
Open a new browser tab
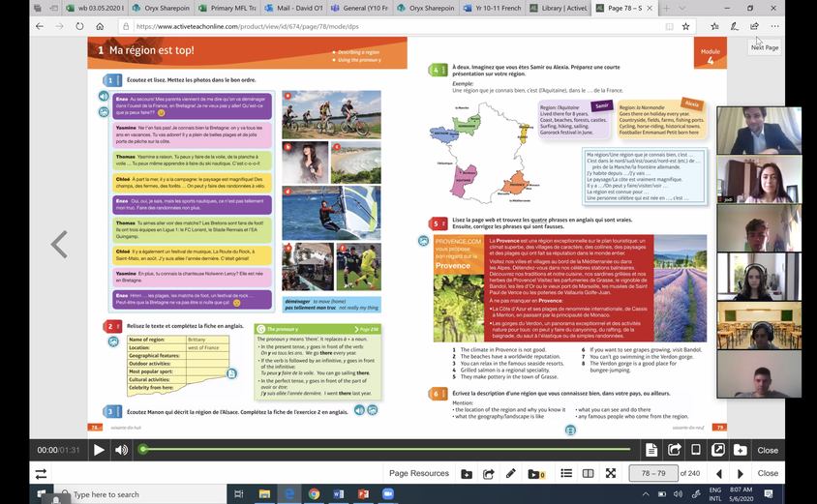click(x=666, y=8)
